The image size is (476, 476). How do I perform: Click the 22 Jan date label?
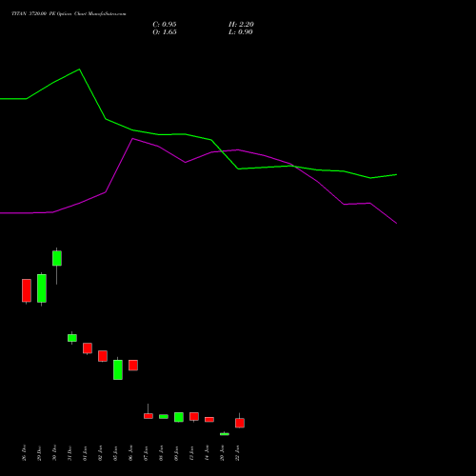pos(237,452)
